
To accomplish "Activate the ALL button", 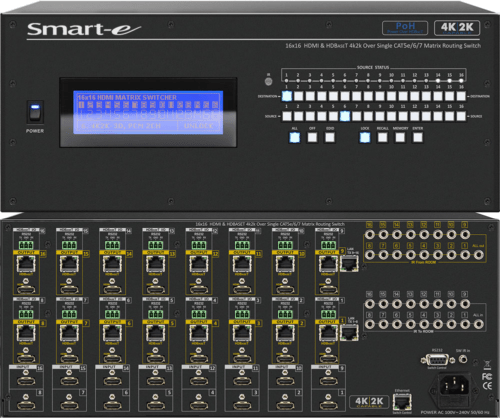I will (295, 137).
